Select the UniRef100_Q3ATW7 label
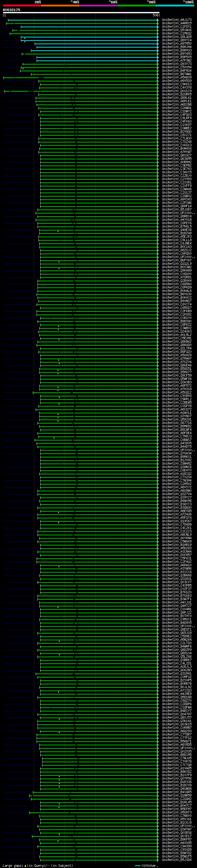 coord(176,829)
